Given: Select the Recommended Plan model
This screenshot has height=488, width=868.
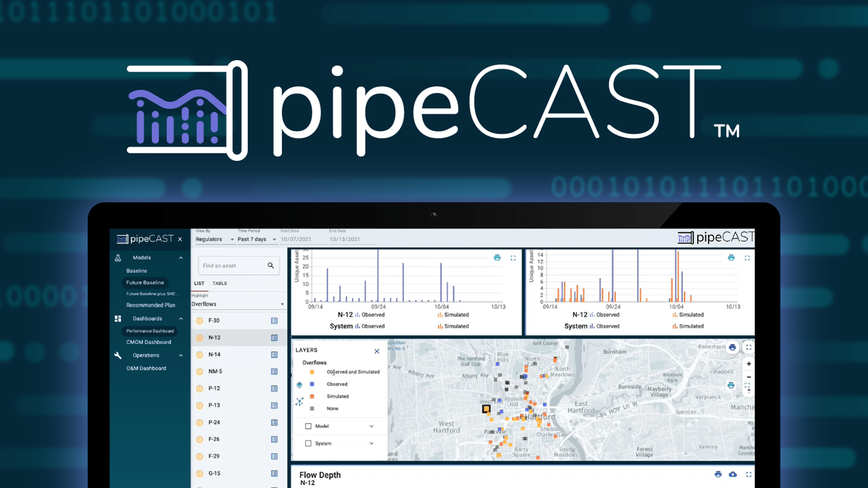Looking at the screenshot, I should [x=151, y=305].
